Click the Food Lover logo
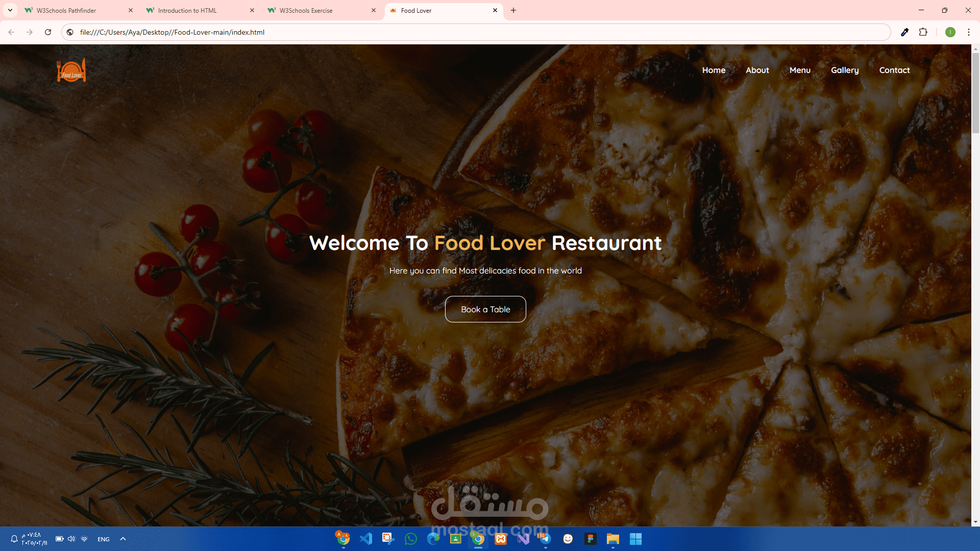980x551 pixels. (71, 70)
